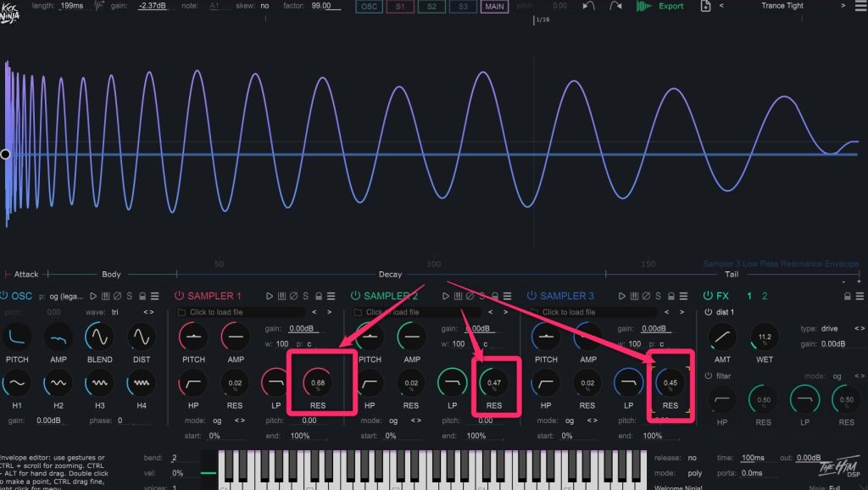This screenshot has height=490, width=868.
Task: Switch to the S1 view tab
Action: [x=399, y=6]
